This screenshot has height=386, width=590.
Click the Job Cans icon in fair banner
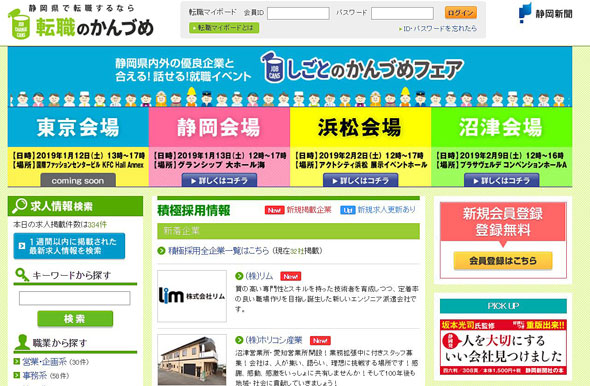pyautogui.click(x=274, y=68)
